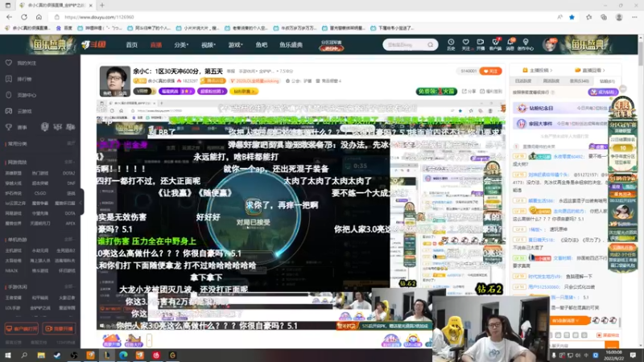Open the yellow 钻粉尊享 badge

point(243,91)
